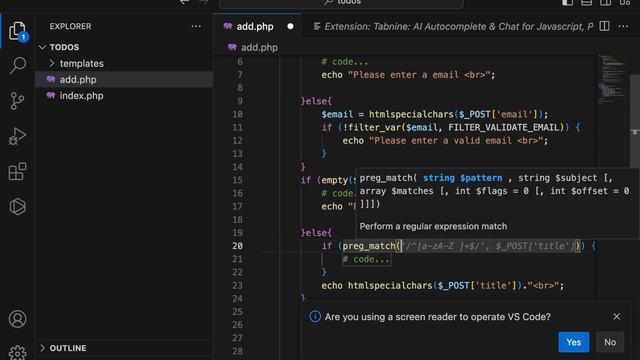Click the info icon in notification
The image size is (640, 360).
click(x=315, y=316)
